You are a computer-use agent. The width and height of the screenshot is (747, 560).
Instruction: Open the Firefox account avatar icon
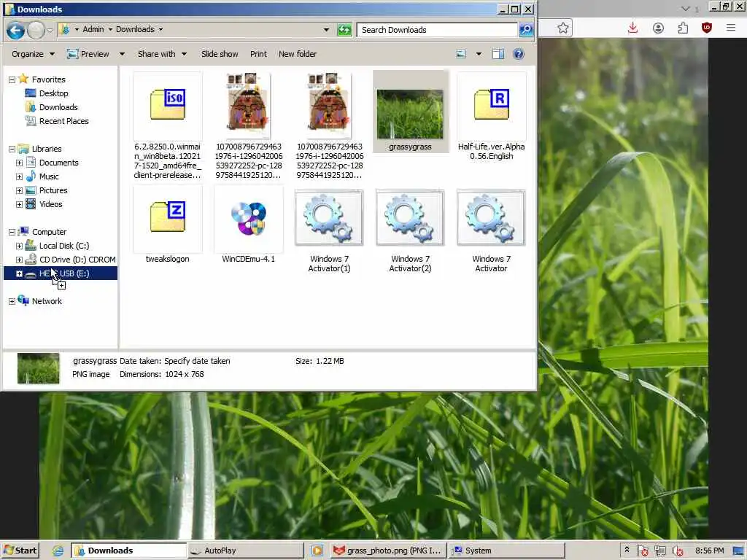coord(659,28)
